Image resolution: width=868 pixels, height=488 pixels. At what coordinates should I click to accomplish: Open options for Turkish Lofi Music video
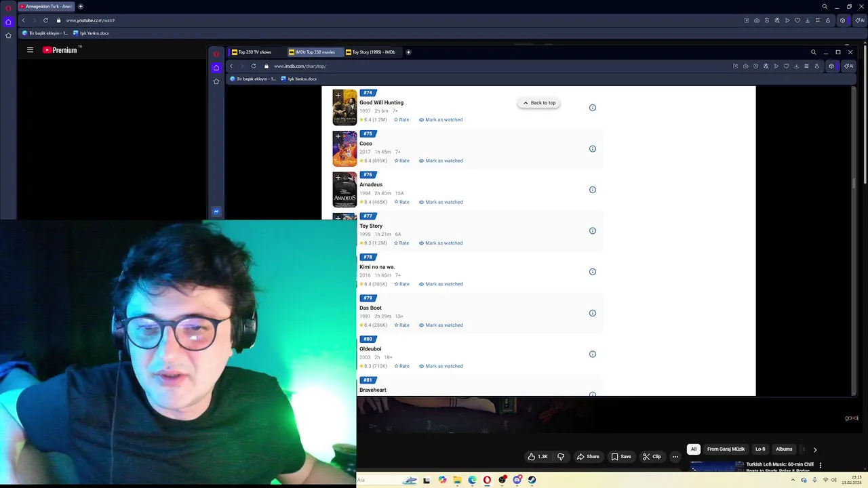pyautogui.click(x=821, y=465)
